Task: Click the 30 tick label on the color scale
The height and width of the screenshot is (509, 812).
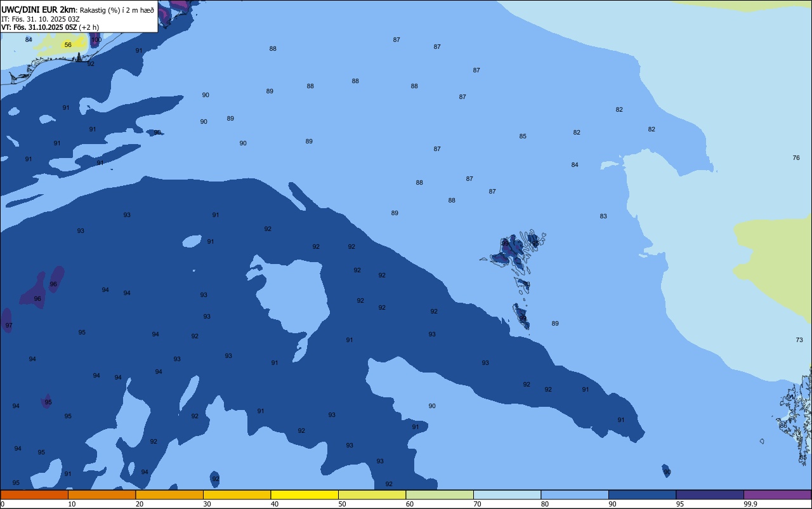Action: pyautogui.click(x=207, y=504)
